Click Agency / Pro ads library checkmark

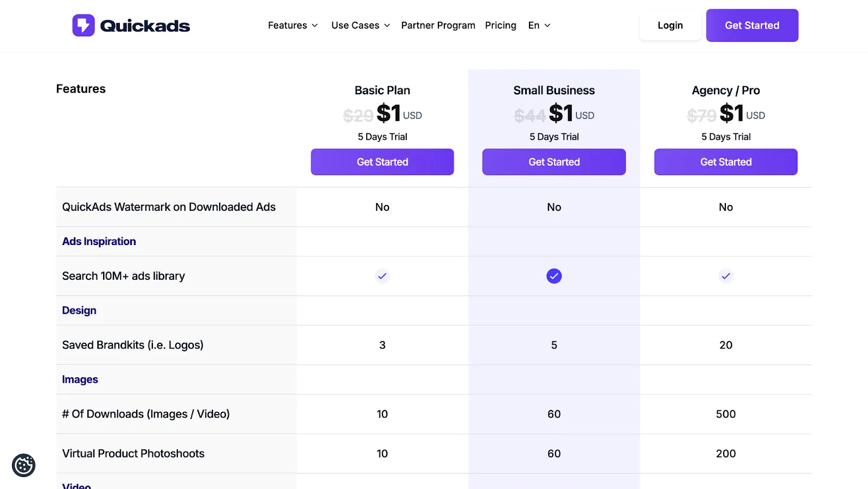726,276
